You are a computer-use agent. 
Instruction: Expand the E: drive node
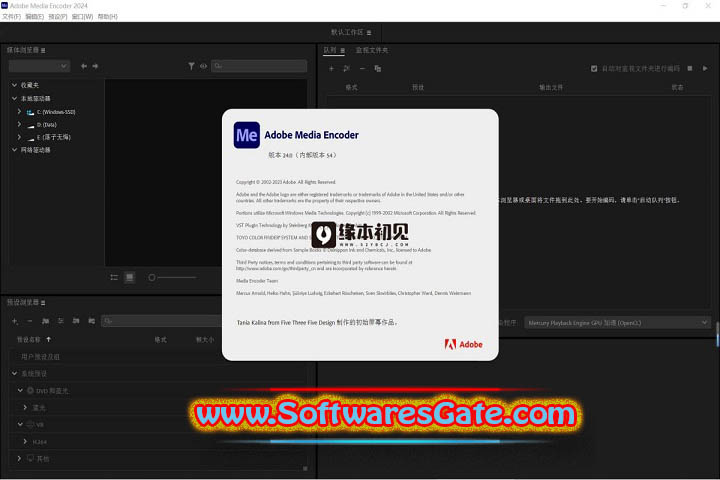[x=19, y=137]
